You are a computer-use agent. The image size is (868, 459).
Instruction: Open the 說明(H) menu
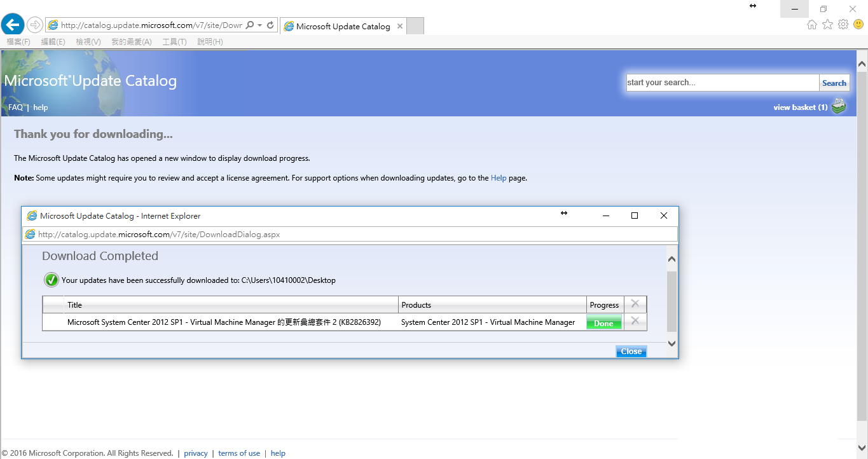point(210,42)
